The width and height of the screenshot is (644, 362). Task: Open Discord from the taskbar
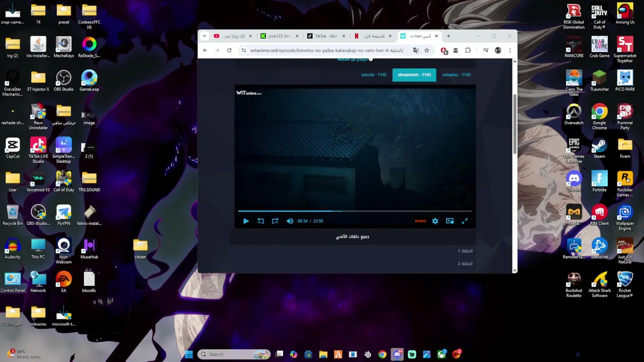coord(397,354)
